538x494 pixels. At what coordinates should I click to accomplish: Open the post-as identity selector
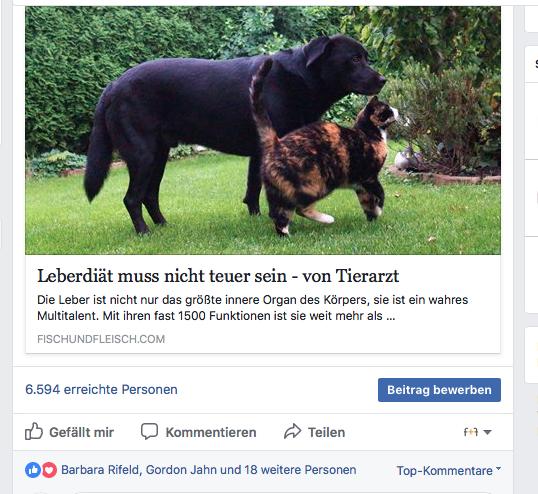pyautogui.click(x=477, y=432)
